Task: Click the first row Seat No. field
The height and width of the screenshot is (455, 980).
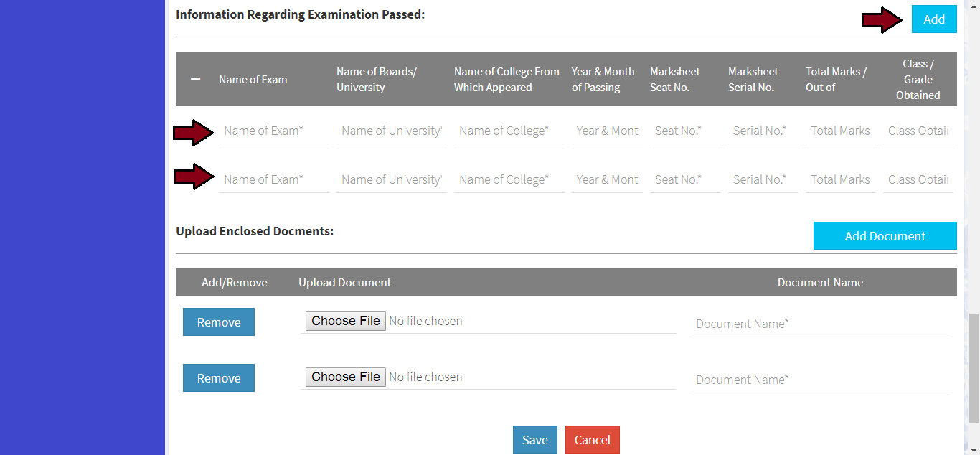Action: click(x=684, y=131)
